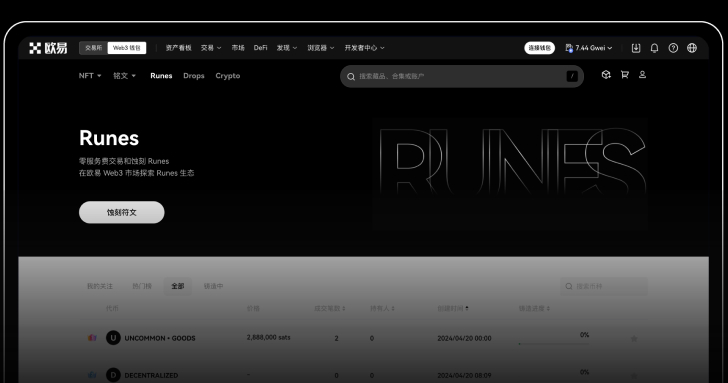The image size is (728, 383).
Task: Click the magnifier icon in token search
Action: (569, 286)
